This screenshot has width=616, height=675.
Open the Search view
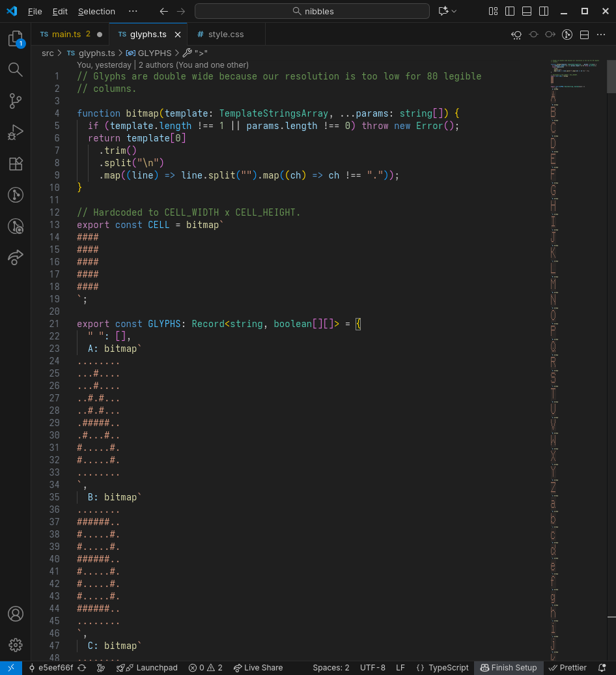[16, 70]
